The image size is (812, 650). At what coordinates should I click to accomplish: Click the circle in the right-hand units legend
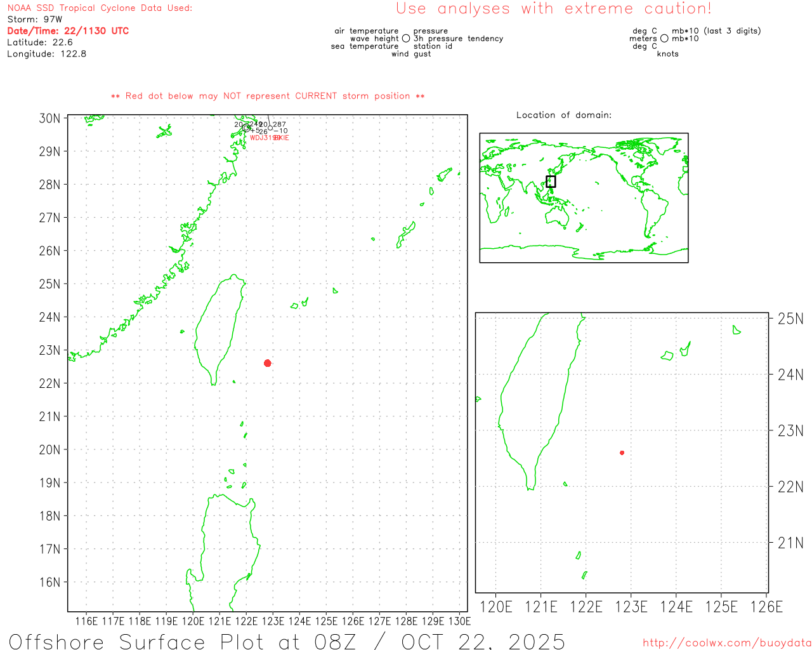coord(664,39)
